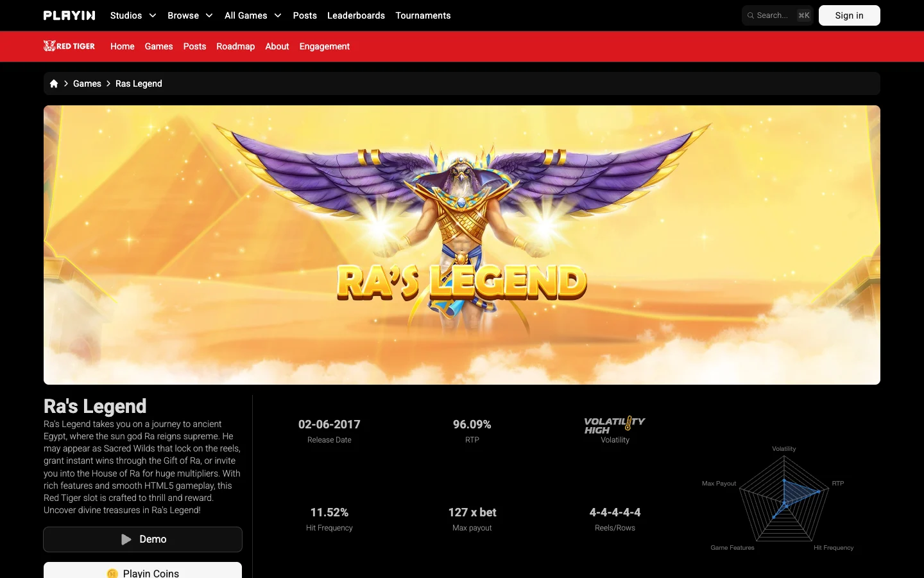Image resolution: width=924 pixels, height=578 pixels.
Task: Focus the Search input field
Action: coord(778,15)
